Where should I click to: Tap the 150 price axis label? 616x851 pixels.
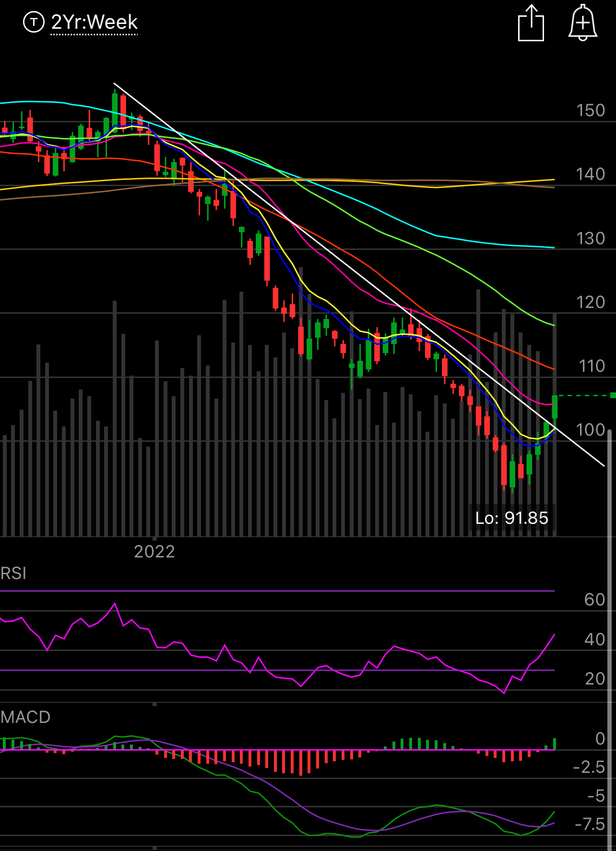[x=591, y=110]
